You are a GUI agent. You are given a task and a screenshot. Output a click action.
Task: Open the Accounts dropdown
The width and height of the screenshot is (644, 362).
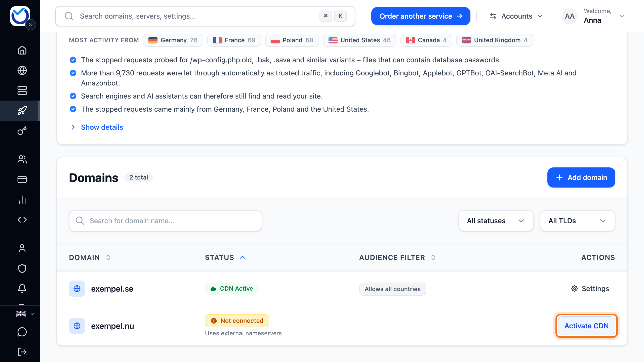coord(516,16)
